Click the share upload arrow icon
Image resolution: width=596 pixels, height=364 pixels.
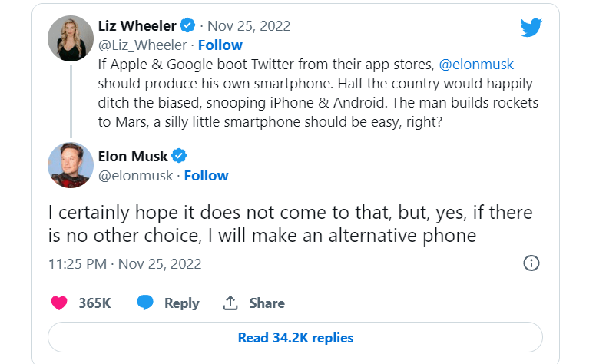[x=230, y=303]
